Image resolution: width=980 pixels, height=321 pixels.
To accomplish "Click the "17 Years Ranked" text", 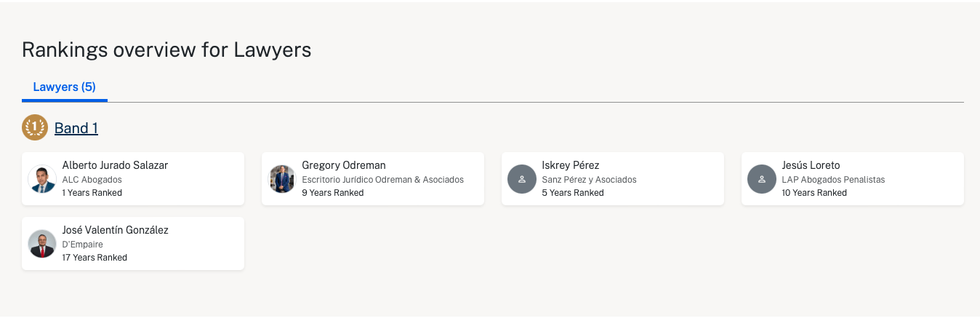I will tap(95, 258).
